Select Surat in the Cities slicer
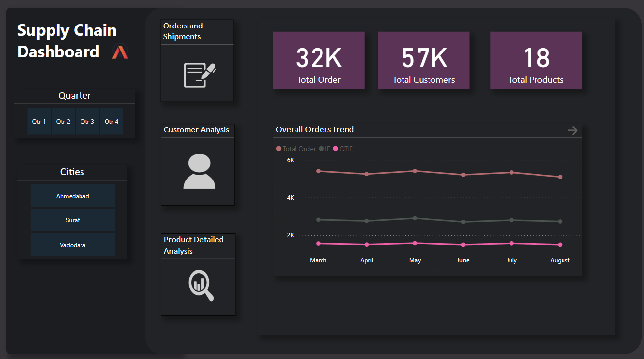This screenshot has width=644, height=359. 73,220
